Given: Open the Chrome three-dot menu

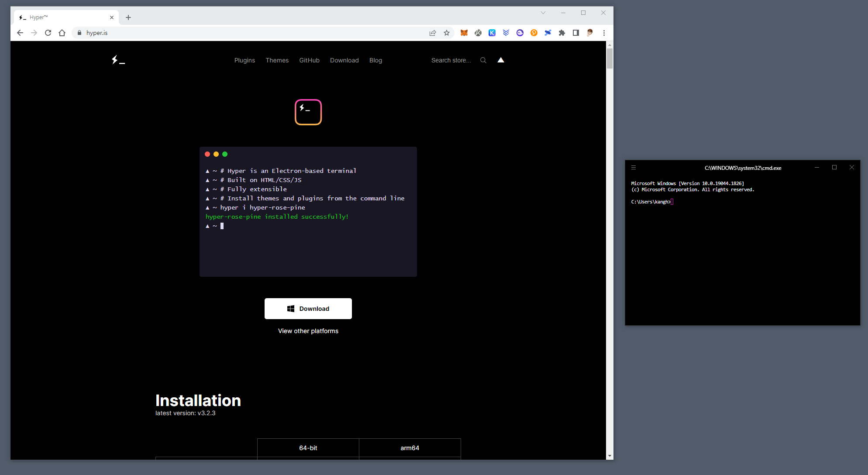Looking at the screenshot, I should pyautogui.click(x=604, y=33).
